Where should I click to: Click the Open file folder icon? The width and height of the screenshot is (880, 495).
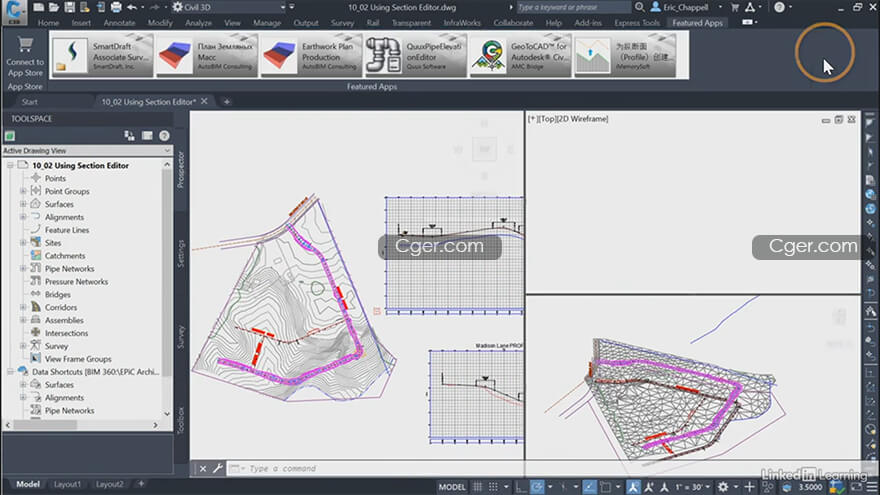pyautogui.click(x=53, y=7)
